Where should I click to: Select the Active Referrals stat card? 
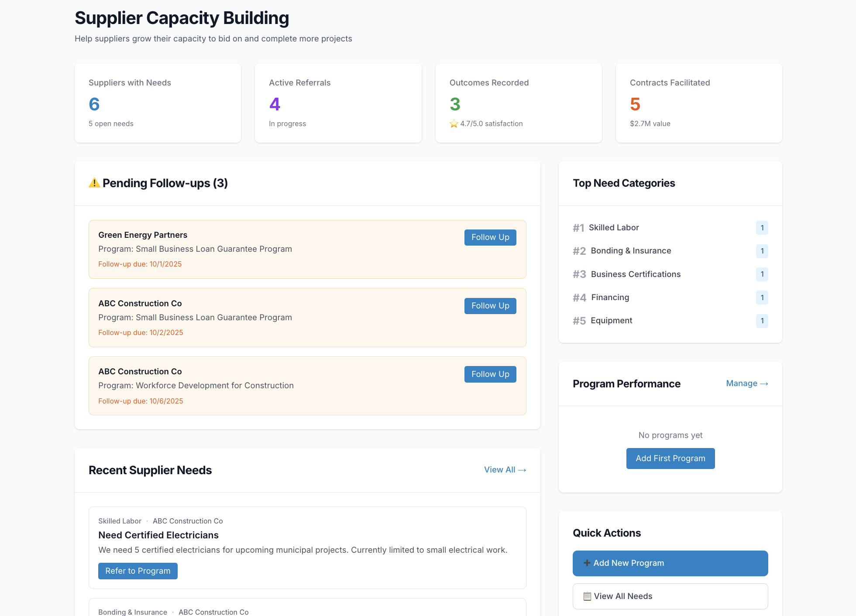338,103
